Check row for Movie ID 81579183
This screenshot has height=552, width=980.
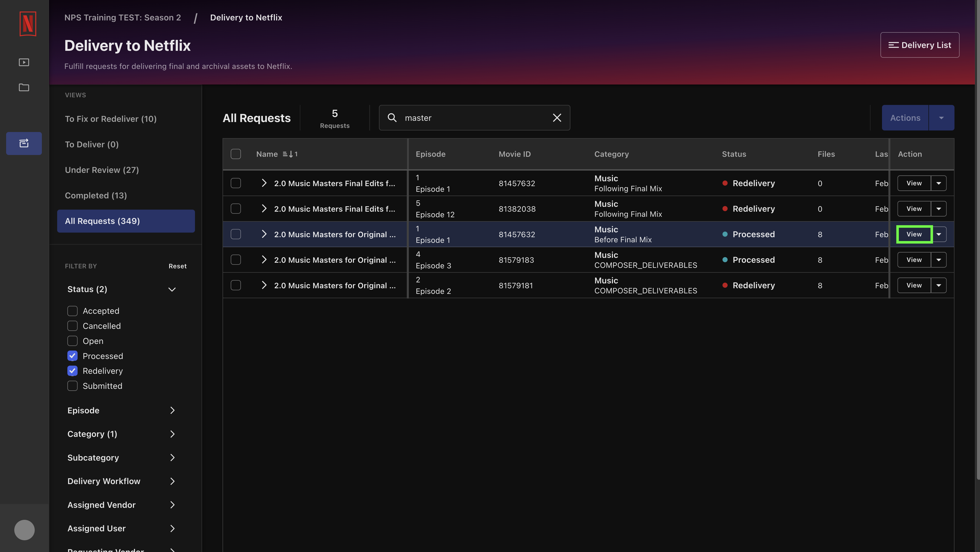pyautogui.click(x=236, y=260)
